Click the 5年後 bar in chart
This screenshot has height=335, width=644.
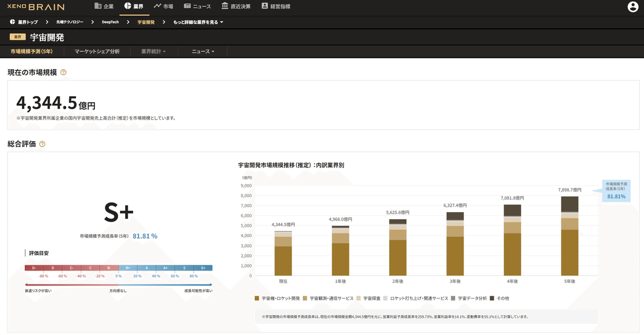click(x=570, y=236)
